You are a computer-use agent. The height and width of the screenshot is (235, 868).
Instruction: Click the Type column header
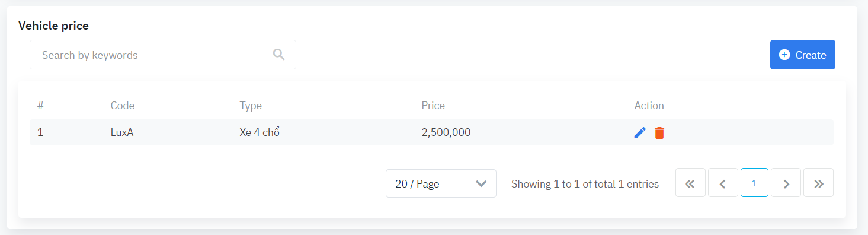point(251,106)
